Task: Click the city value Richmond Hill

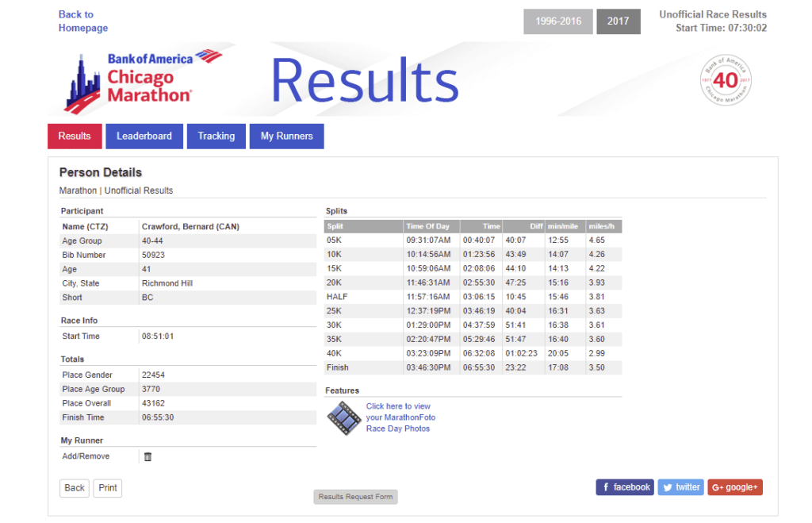Action: 167,283
